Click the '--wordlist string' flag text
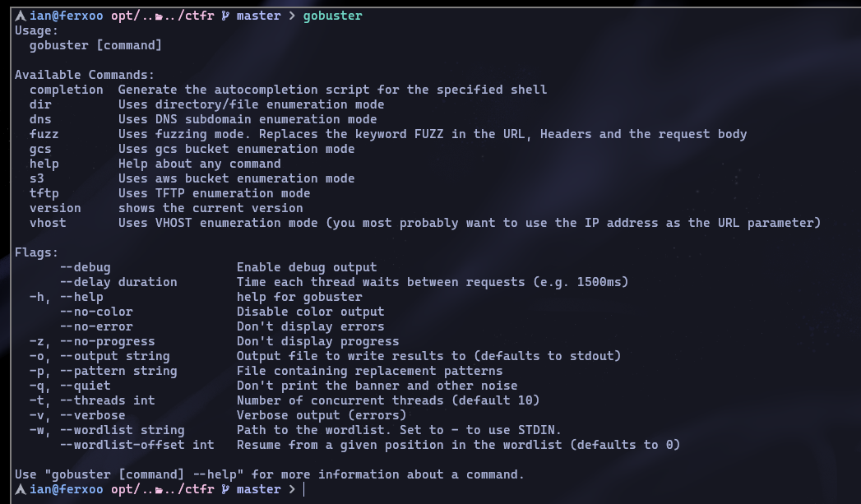The image size is (861, 504). pyautogui.click(x=123, y=430)
